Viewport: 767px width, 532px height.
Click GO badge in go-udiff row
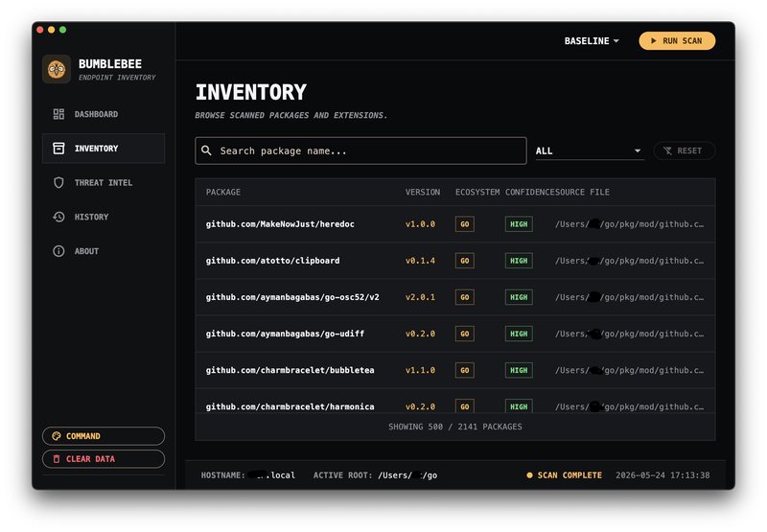click(x=465, y=334)
